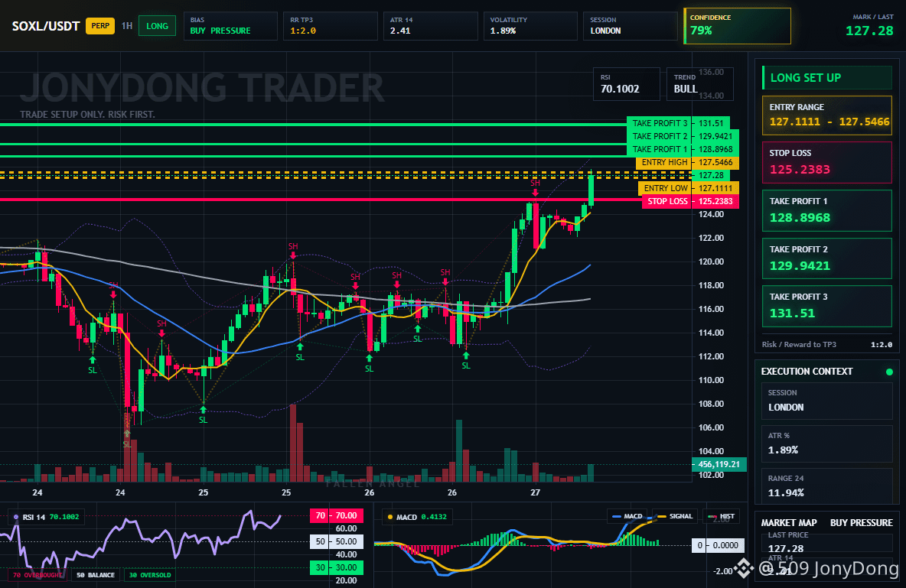Click the 50 BALANCE legend chip
The height and width of the screenshot is (588, 906).
96,575
